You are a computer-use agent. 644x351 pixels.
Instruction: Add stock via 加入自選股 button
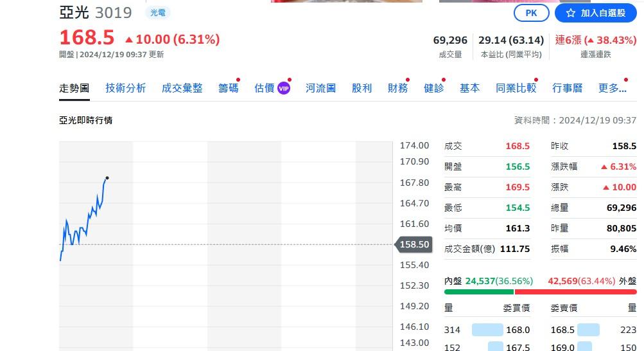(596, 13)
